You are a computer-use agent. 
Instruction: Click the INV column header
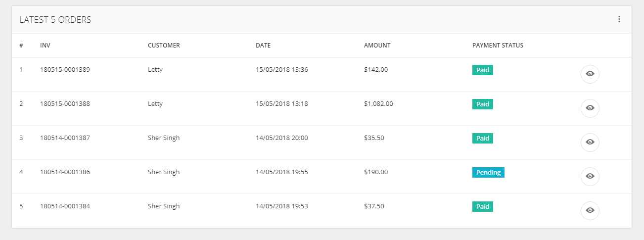pos(45,46)
